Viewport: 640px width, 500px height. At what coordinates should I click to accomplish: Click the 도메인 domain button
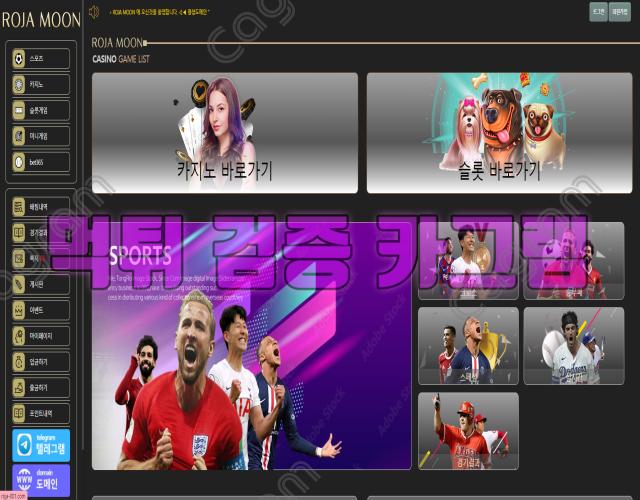pos(41,480)
